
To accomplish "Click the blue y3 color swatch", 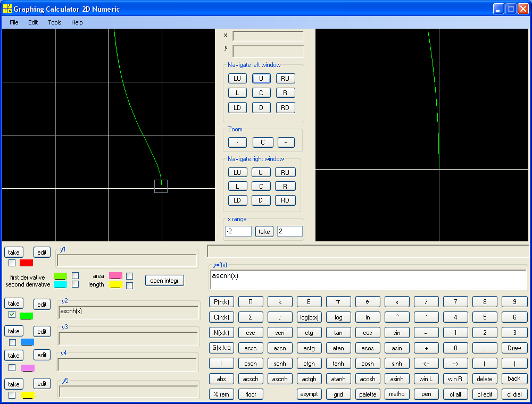I will (x=28, y=342).
